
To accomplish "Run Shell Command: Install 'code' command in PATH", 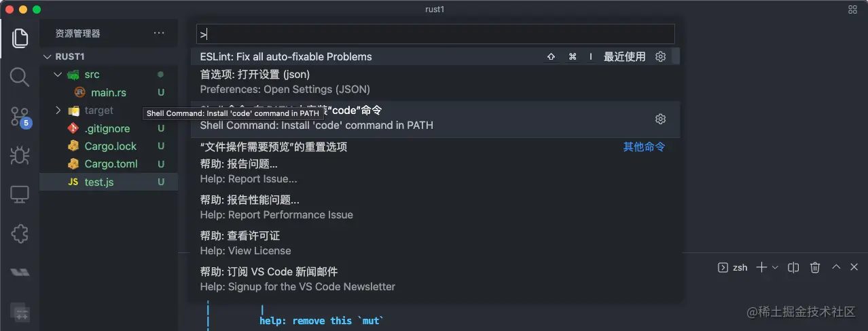I will (x=435, y=118).
